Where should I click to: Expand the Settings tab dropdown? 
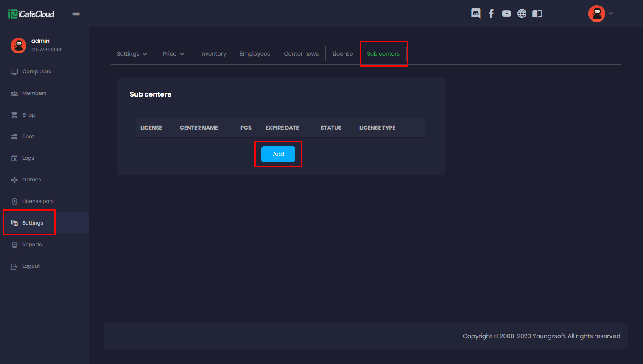click(132, 54)
